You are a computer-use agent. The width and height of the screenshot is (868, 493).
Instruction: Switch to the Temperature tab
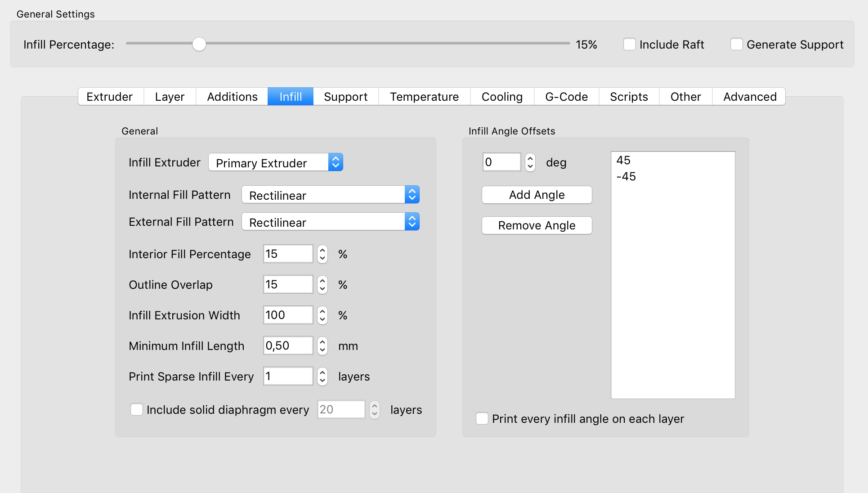424,97
